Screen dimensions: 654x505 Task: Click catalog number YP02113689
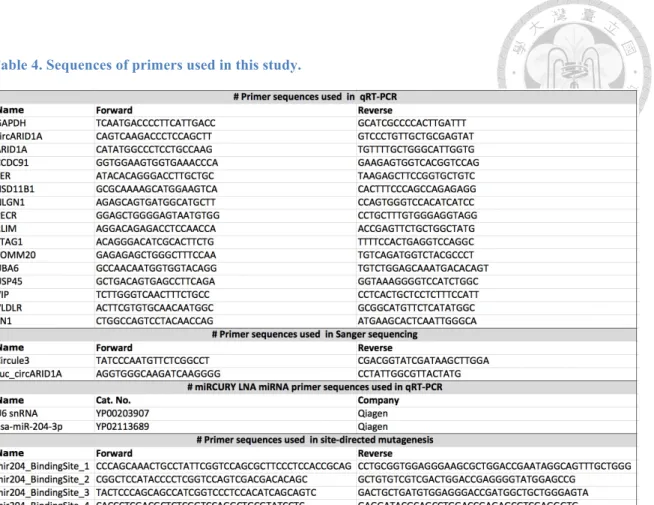(x=122, y=427)
